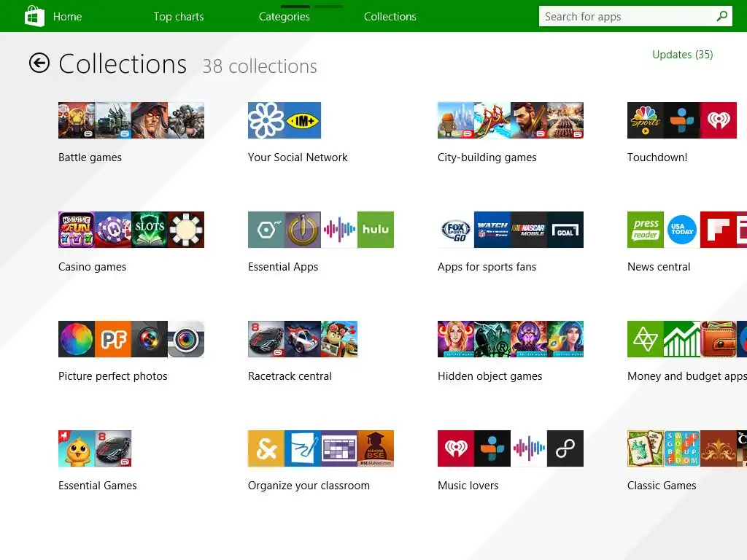Viewport: 747px width, 560px height.
Task: Open the wallet icon in Money and budget apps
Action: (719, 339)
